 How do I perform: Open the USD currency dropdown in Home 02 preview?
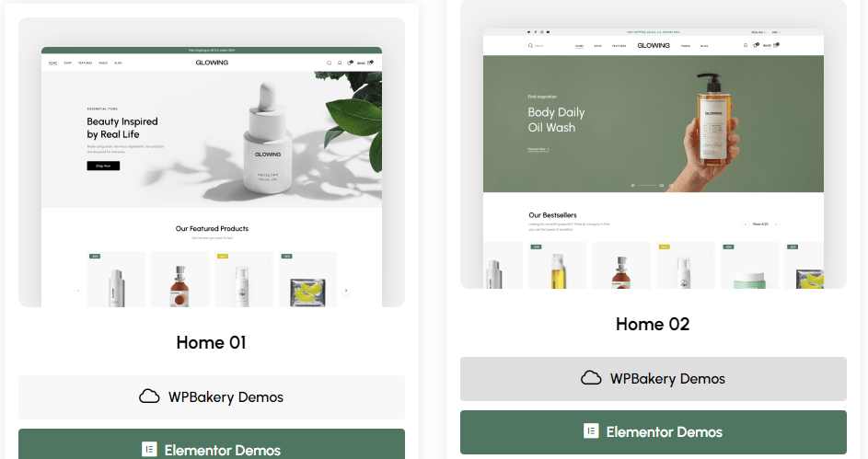(x=776, y=32)
